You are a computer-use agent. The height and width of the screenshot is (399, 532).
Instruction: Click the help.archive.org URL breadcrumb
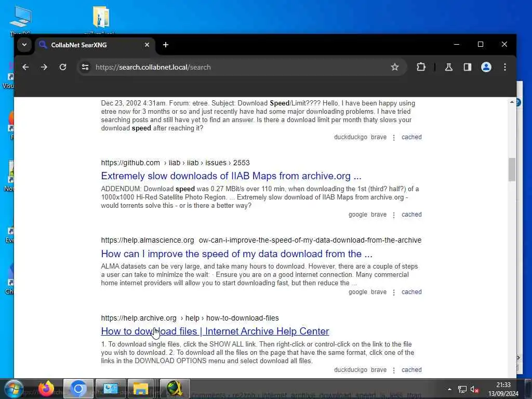coord(190,318)
